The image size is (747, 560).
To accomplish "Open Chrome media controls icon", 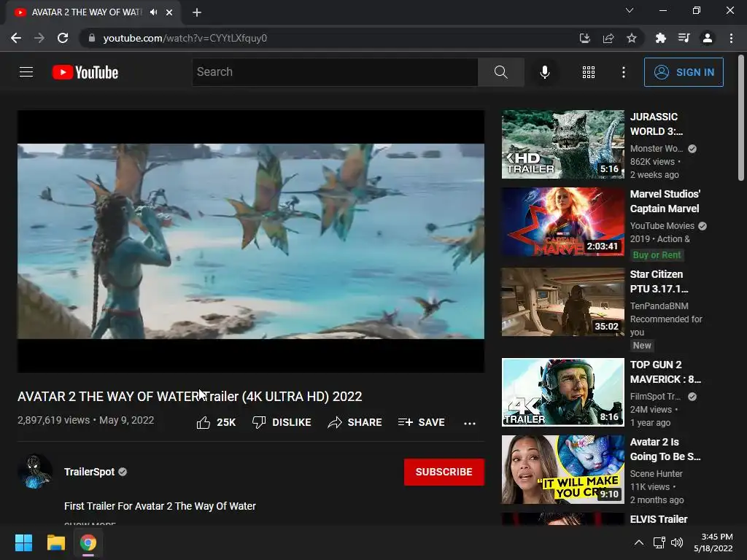I will (684, 38).
